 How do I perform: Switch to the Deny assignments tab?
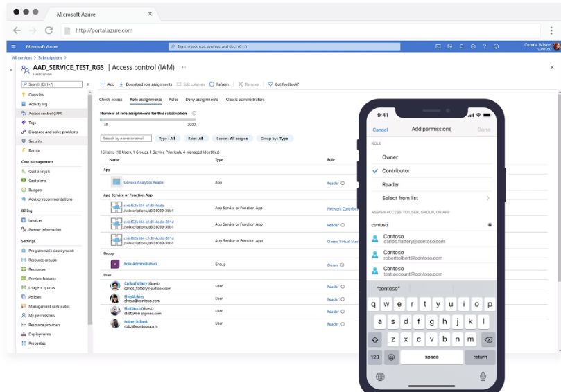tap(201, 100)
